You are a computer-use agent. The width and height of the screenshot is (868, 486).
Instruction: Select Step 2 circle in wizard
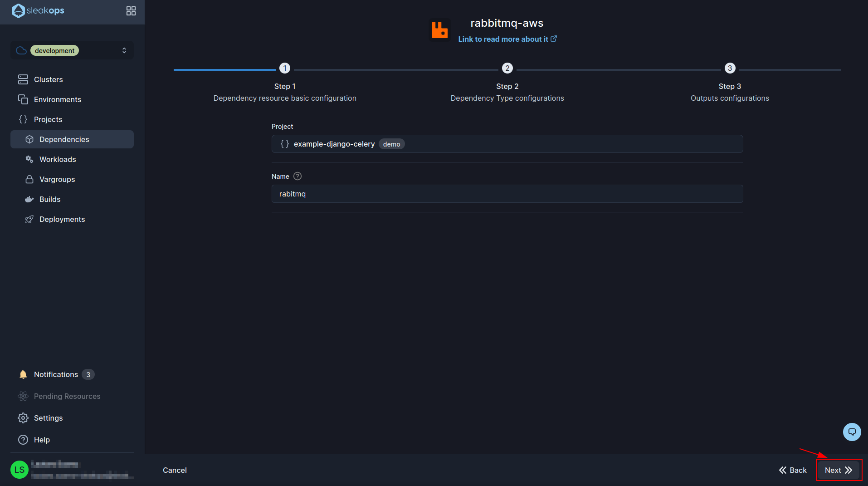[x=507, y=68]
